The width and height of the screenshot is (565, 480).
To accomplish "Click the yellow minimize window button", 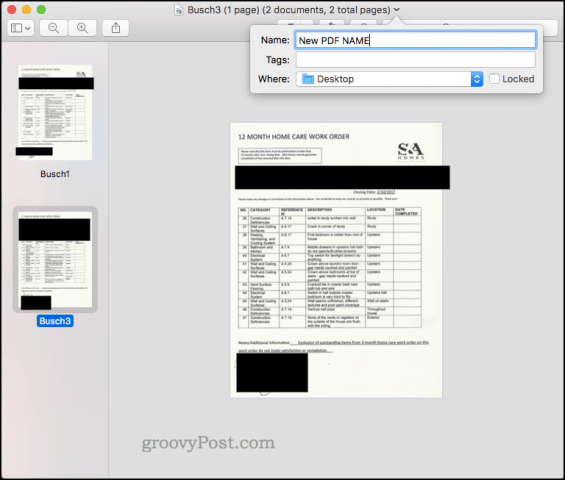I will [x=27, y=10].
